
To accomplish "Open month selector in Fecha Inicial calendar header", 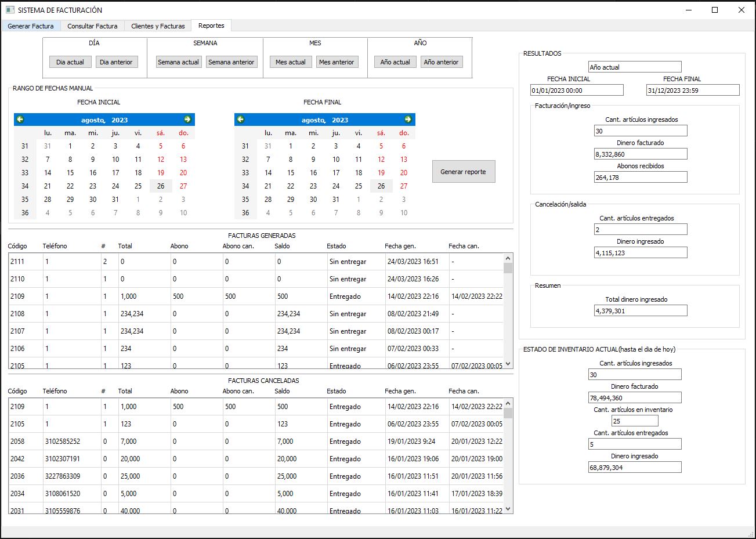I will [92, 120].
